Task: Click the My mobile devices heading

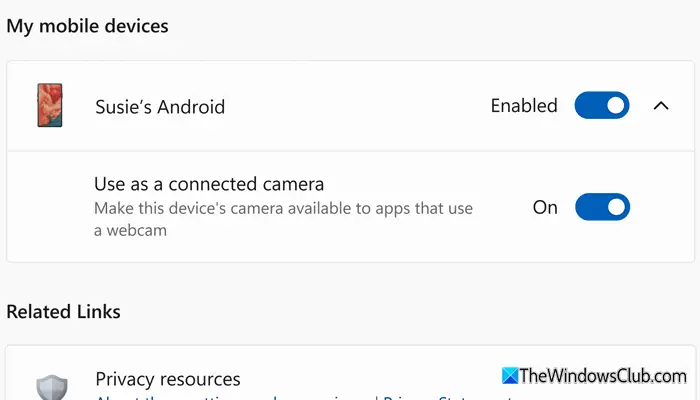Action: click(87, 26)
